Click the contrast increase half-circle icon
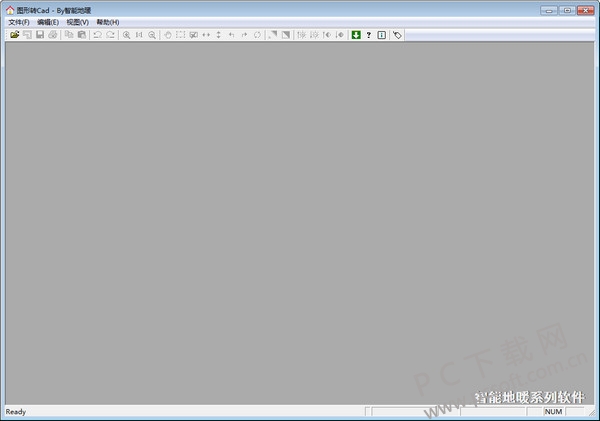The image size is (600, 421). click(x=327, y=35)
